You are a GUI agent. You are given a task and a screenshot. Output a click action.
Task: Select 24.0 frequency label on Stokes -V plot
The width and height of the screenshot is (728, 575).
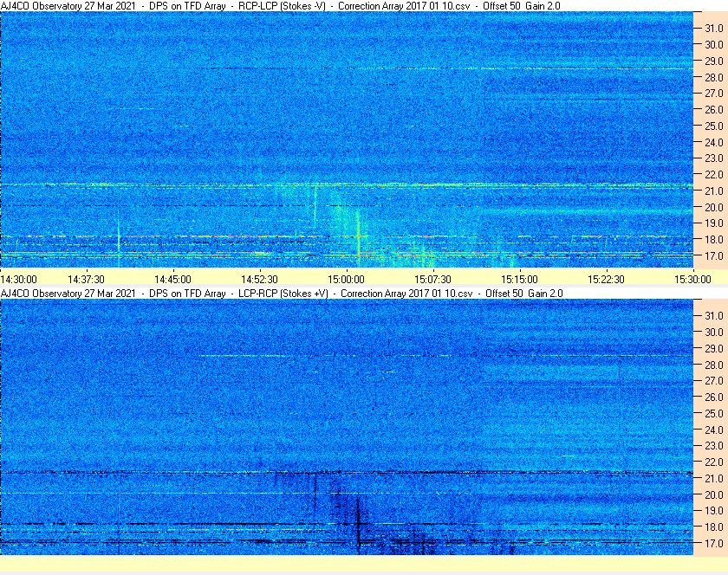[714, 142]
